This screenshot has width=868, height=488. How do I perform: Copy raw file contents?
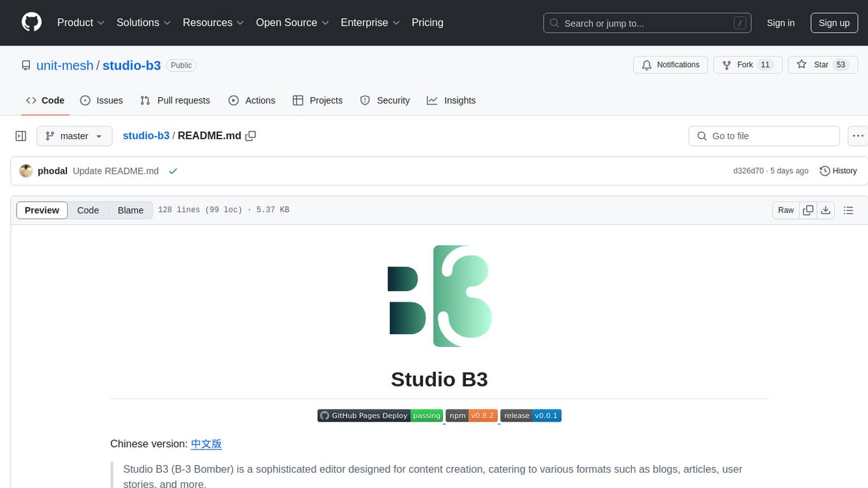[808, 210]
